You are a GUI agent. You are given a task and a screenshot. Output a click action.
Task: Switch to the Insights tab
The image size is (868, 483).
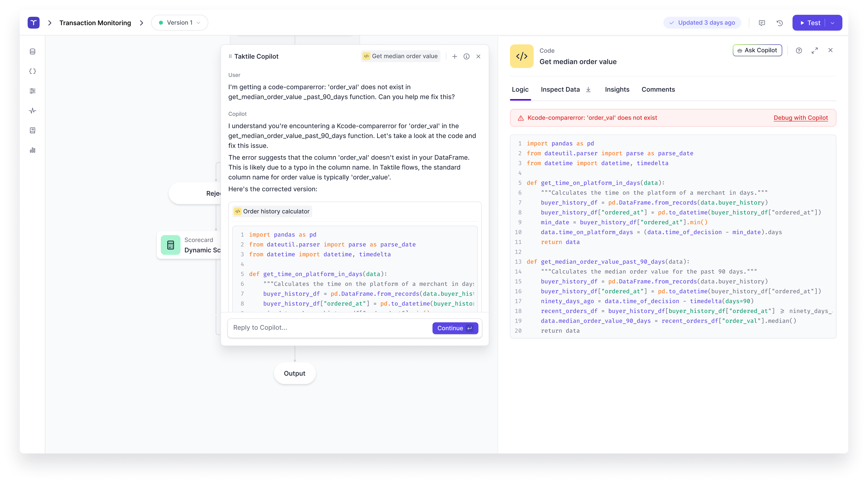pos(617,90)
